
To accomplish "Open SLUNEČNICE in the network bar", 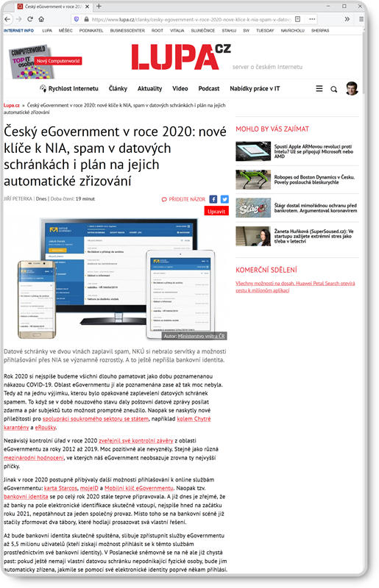I will 203,31.
